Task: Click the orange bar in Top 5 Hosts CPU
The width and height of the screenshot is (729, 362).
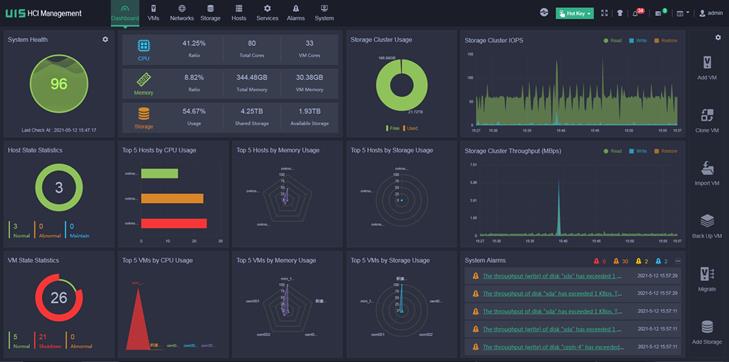Action: click(x=172, y=198)
